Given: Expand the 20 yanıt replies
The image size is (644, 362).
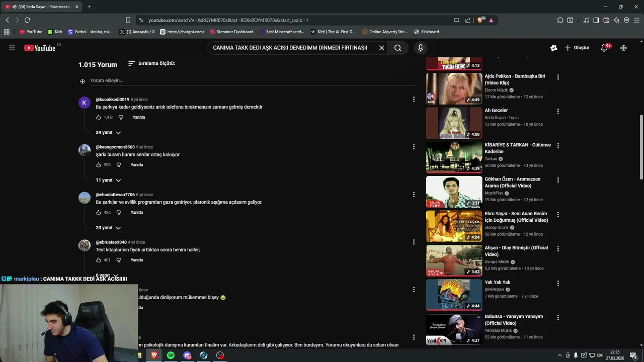Looking at the screenshot, I should click(x=108, y=228).
